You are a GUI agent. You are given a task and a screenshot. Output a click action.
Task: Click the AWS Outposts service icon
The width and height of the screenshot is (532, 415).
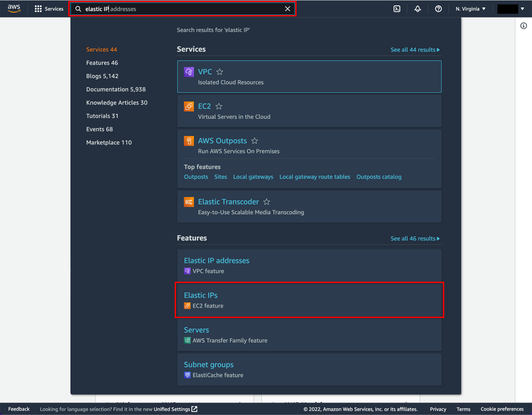coord(189,141)
